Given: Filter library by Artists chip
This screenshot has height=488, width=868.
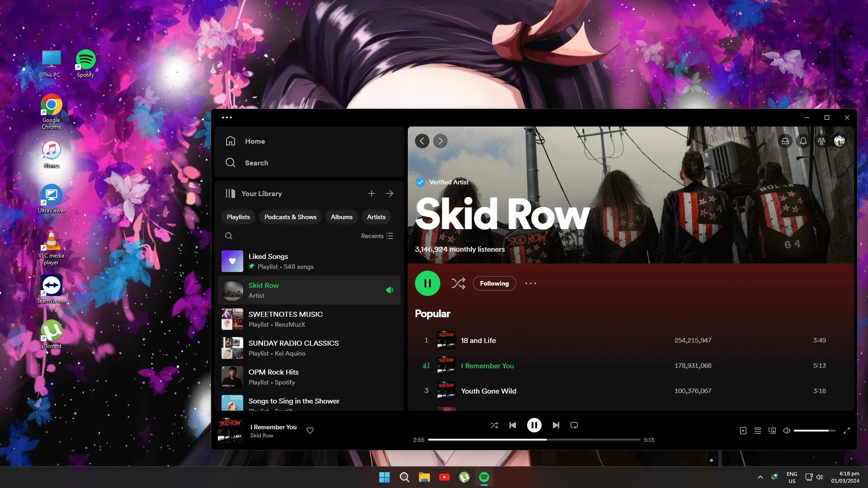Looking at the screenshot, I should coord(376,217).
